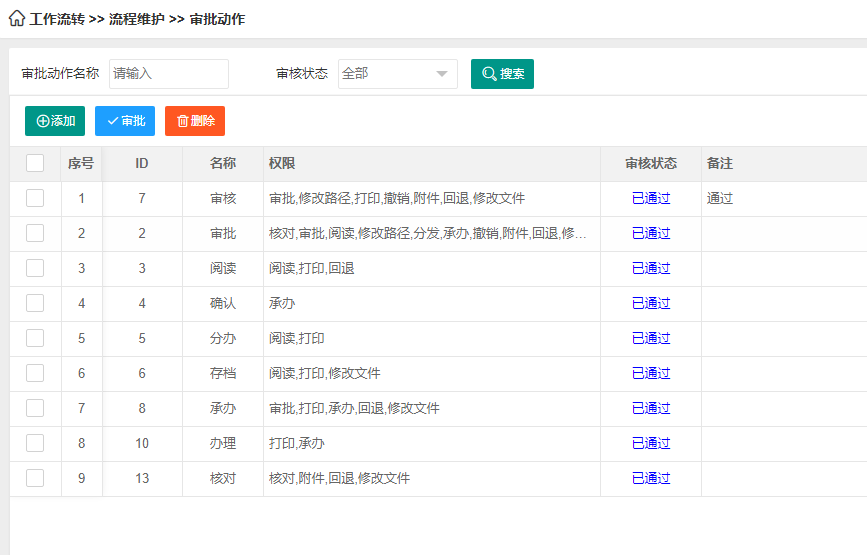Open 已通过 link in 阅读 row
Screen dimensions: 867x555
click(651, 268)
